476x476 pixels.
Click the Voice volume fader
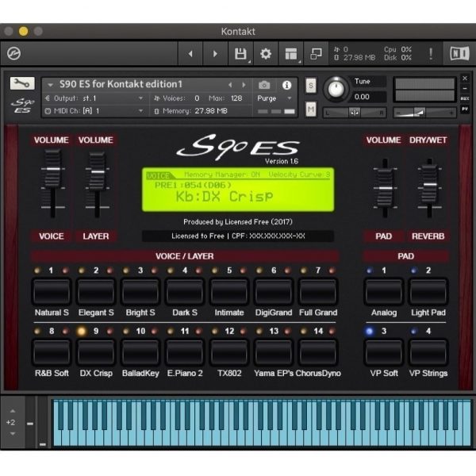click(53, 169)
